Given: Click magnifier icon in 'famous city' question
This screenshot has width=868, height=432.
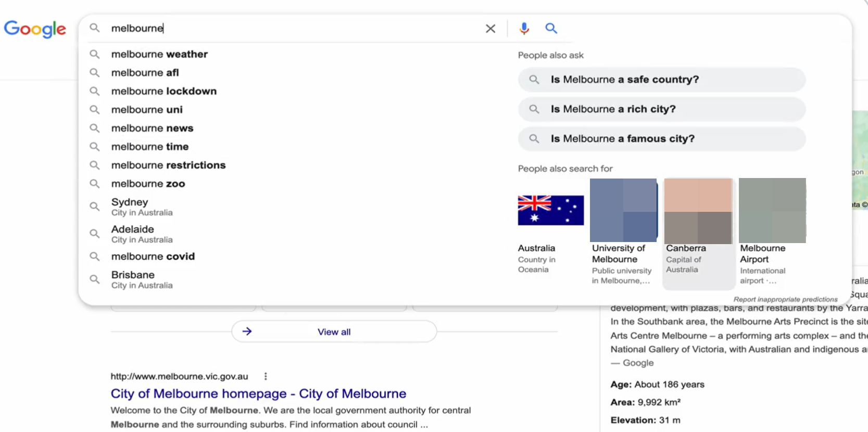Looking at the screenshot, I should point(534,139).
